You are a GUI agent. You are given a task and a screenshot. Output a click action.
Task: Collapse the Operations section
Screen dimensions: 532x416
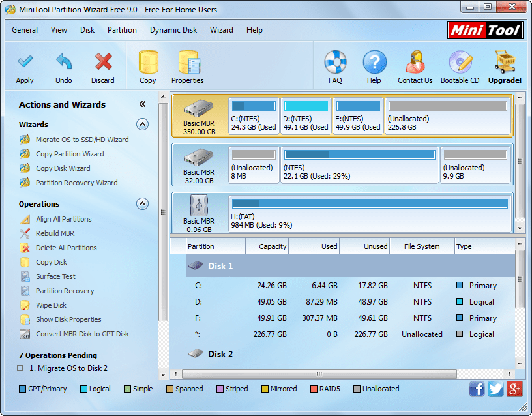[x=142, y=203]
